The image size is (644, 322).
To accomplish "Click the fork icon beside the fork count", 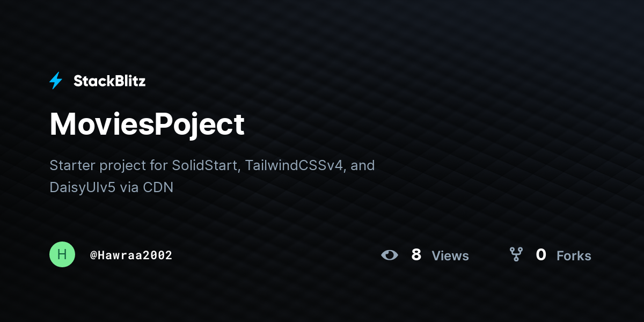I will coord(516,254).
